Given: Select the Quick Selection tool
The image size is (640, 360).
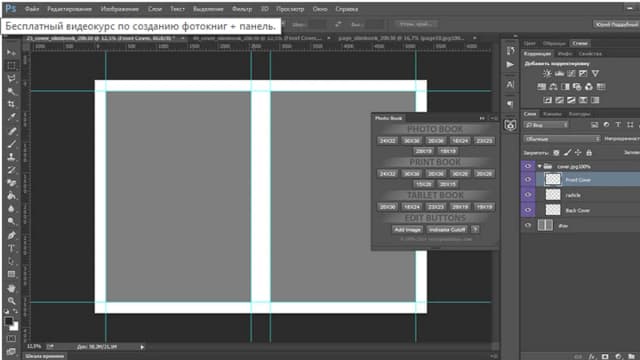Looking at the screenshot, I should tap(11, 91).
